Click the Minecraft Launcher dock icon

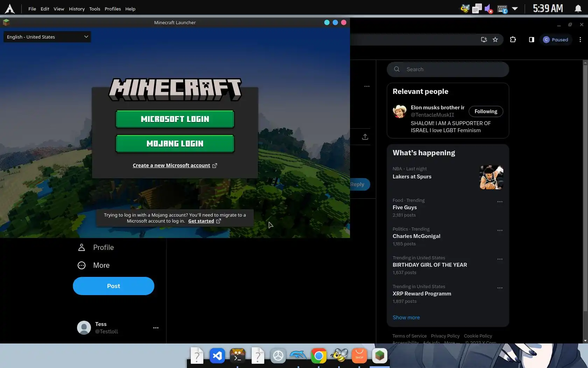[x=380, y=356]
